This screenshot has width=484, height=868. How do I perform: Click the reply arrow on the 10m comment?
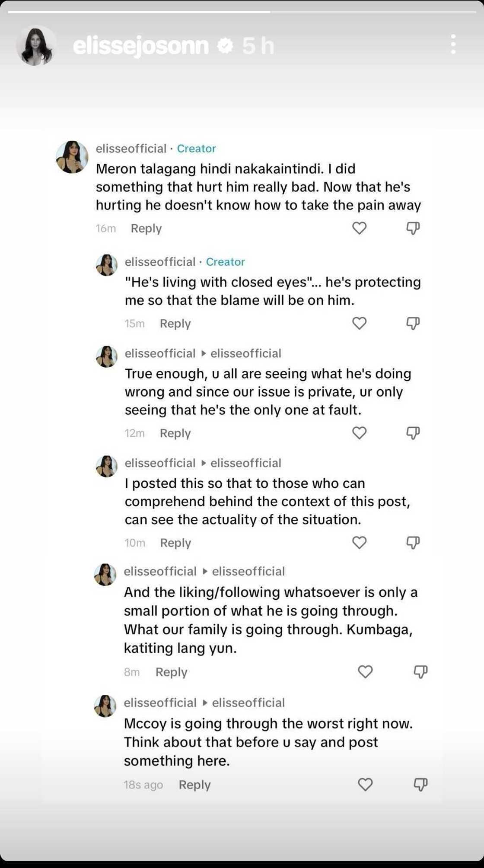[204, 463]
